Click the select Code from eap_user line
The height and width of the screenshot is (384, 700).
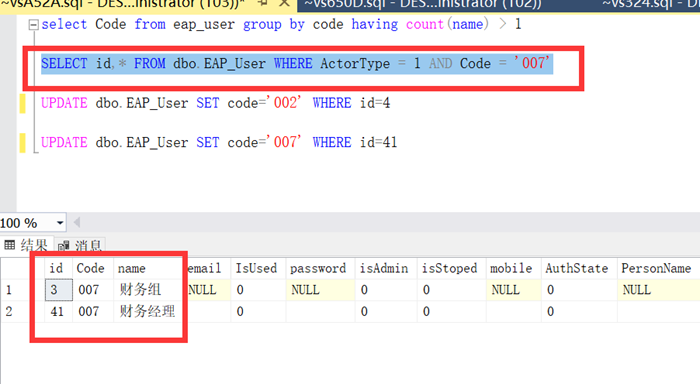coord(281,24)
